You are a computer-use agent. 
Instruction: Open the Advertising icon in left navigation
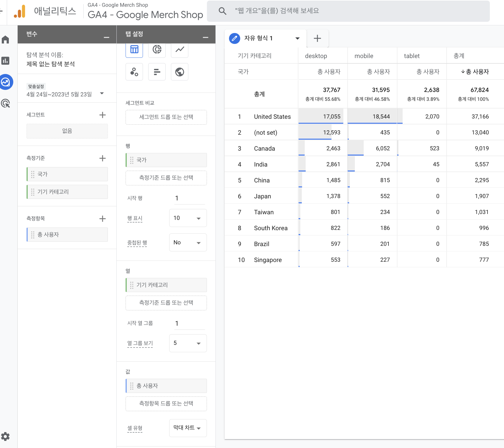tap(5, 103)
